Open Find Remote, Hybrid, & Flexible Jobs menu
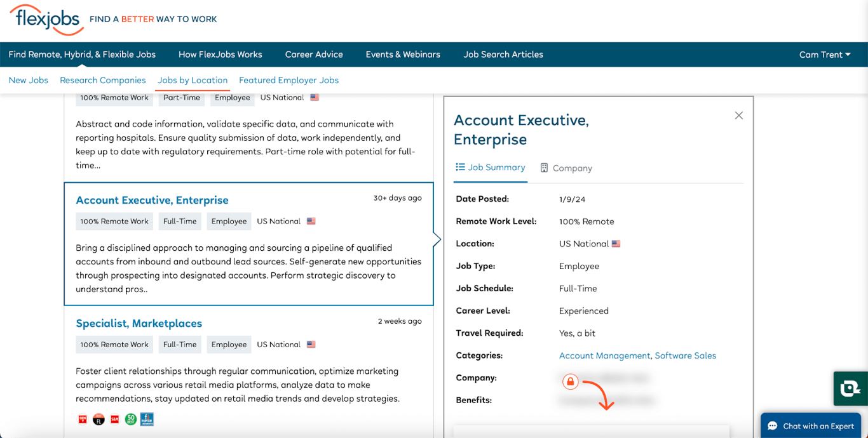 pos(82,55)
